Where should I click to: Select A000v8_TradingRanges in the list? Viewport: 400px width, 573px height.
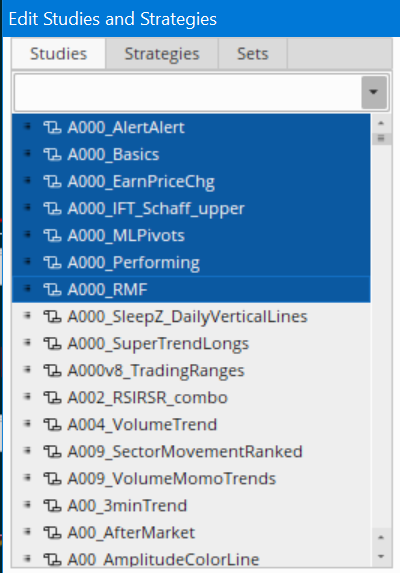pos(191,371)
